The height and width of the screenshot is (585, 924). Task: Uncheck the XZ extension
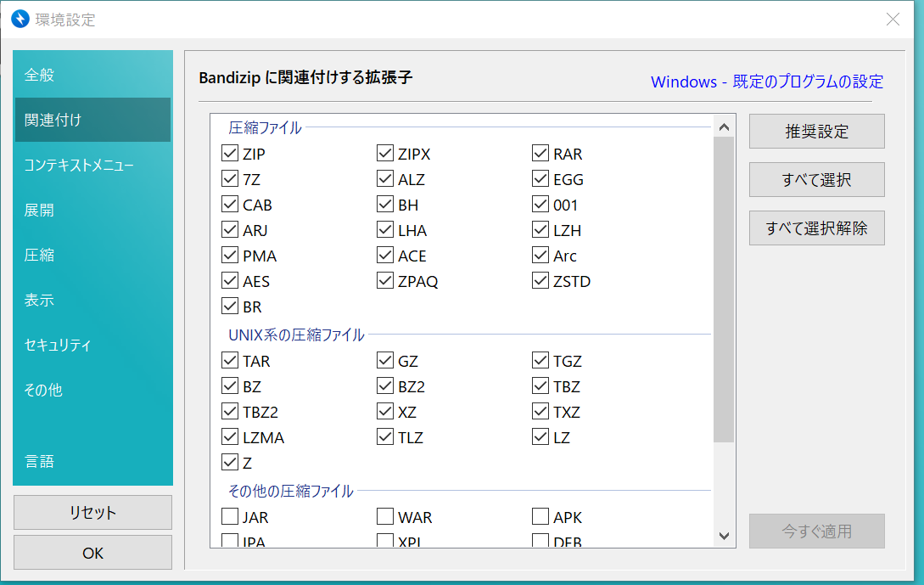tap(385, 412)
